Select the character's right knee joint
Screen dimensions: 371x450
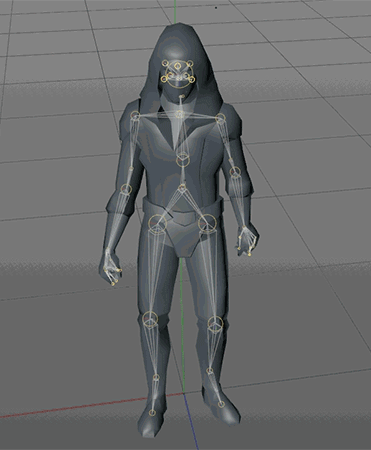150,319
